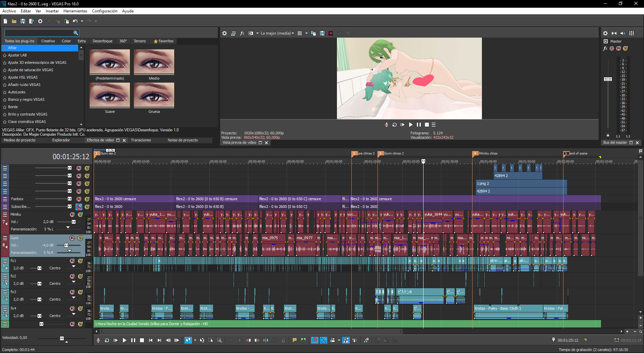This screenshot has height=353, width=644.
Task: Toggle mute on the Subscribe video track
Action: (x=79, y=207)
